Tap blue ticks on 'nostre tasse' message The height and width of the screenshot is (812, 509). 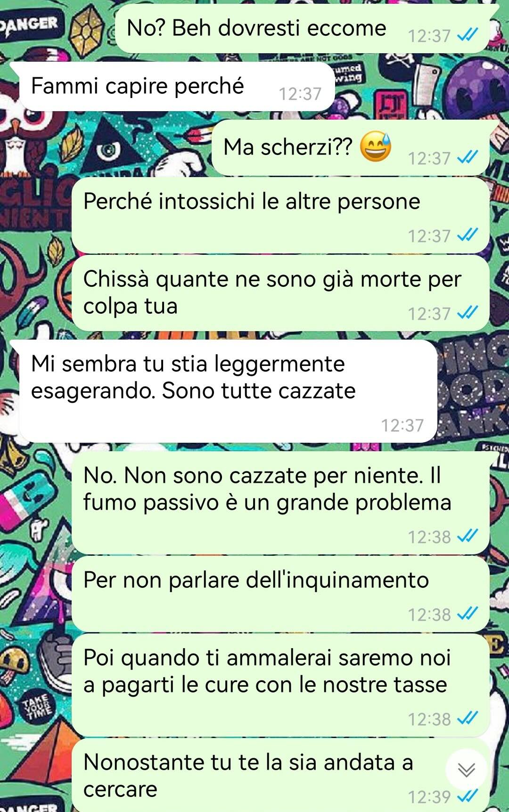[x=468, y=719]
